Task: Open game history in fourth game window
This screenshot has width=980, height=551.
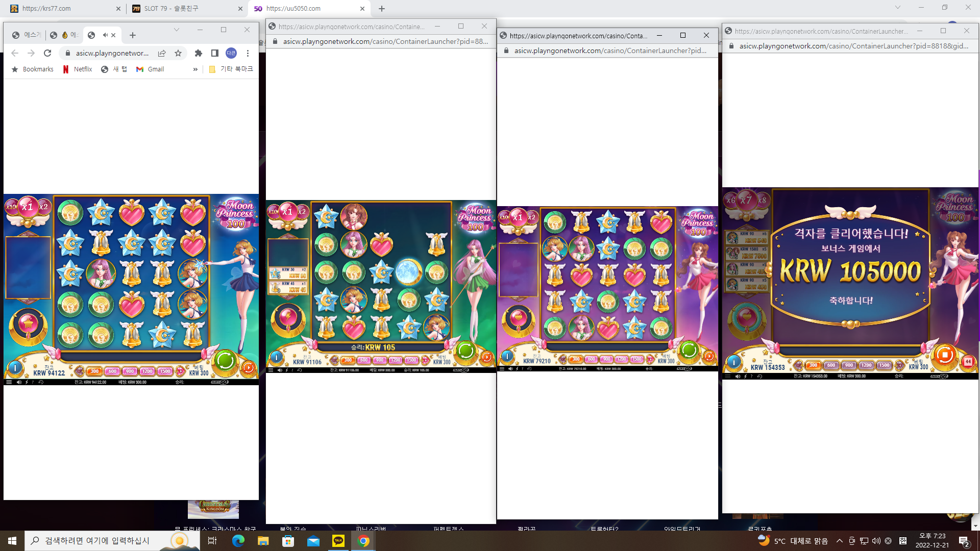Action: coord(759,377)
